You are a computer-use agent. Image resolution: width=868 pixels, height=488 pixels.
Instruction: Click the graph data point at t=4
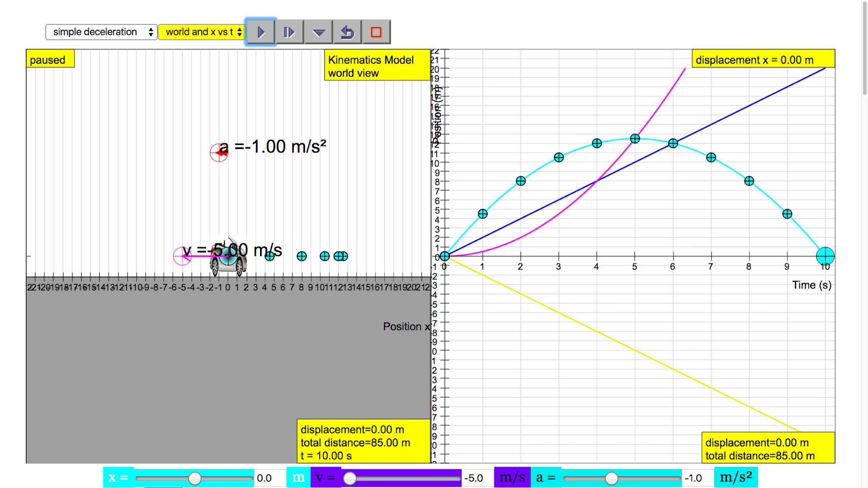[x=597, y=143]
